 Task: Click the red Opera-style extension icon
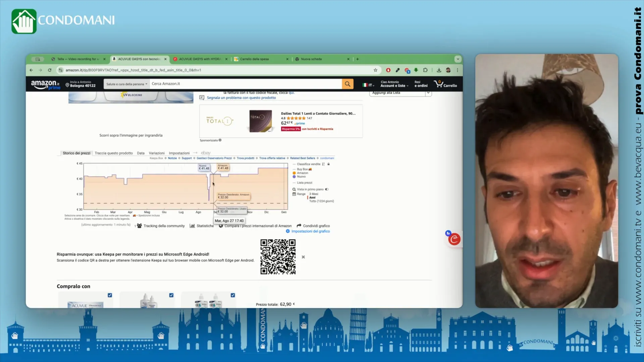click(x=388, y=70)
